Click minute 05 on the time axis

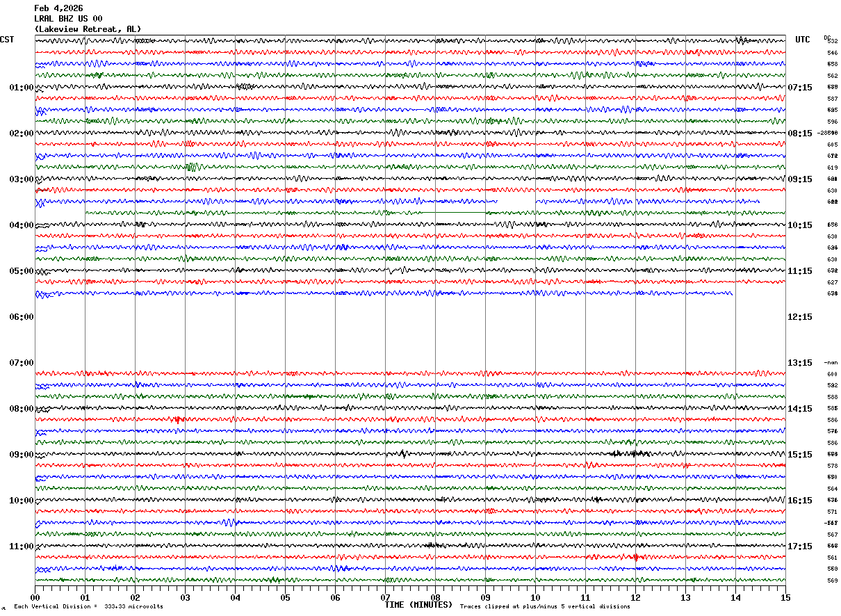[285, 597]
